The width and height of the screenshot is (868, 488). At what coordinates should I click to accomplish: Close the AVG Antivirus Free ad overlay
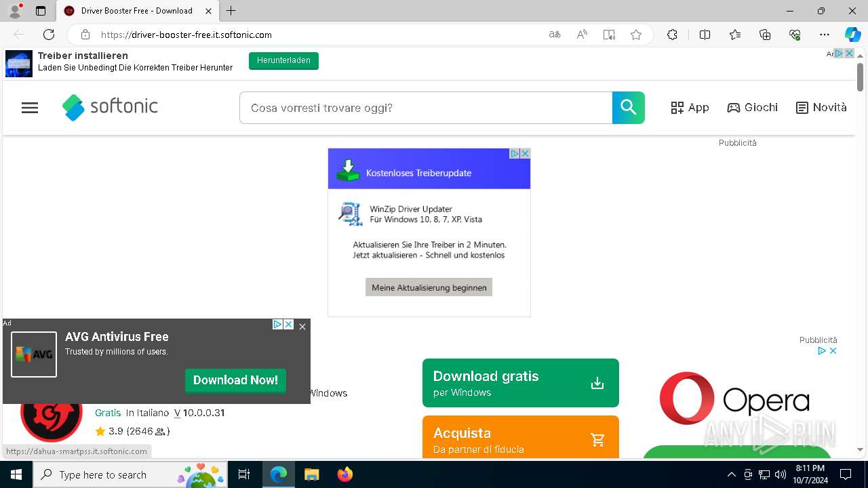coord(302,327)
